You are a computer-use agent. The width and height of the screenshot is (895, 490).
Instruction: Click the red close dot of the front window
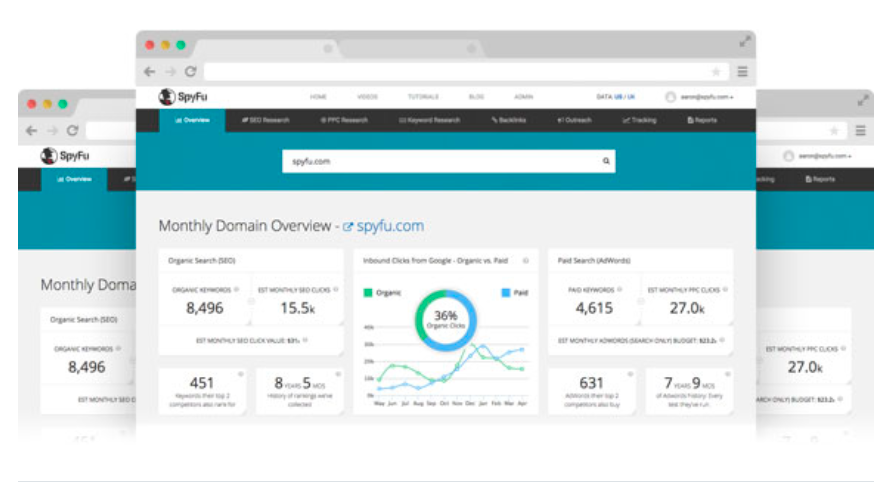click(x=150, y=45)
